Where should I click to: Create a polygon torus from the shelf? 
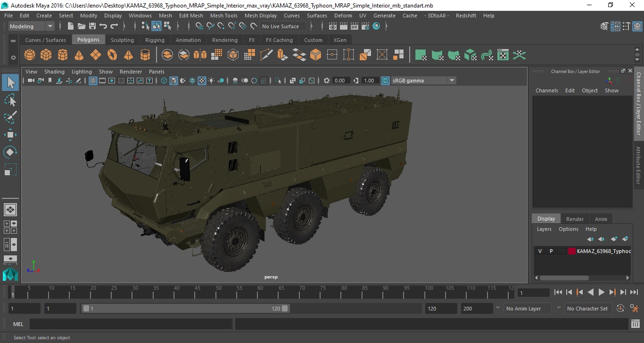(x=112, y=55)
